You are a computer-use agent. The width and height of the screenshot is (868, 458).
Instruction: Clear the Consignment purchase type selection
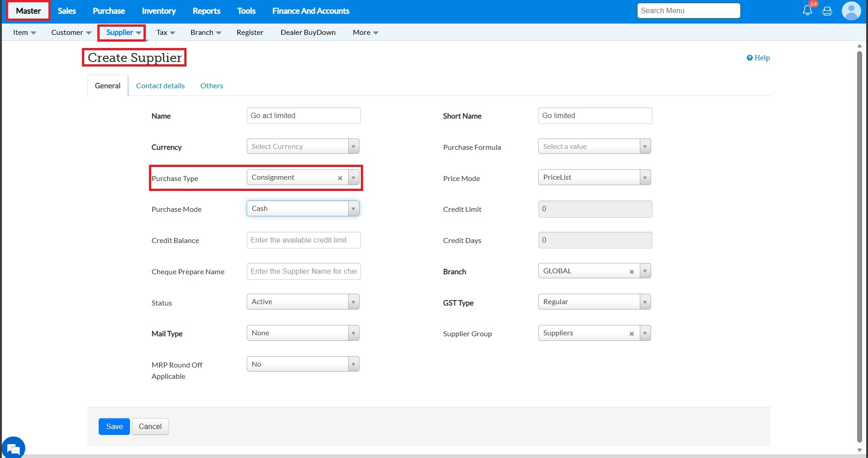[x=340, y=178]
